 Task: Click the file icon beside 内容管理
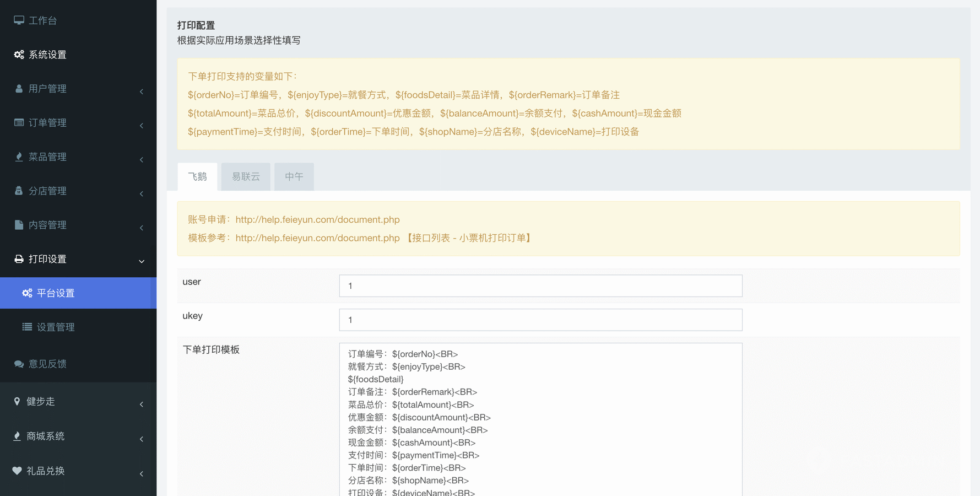19,225
